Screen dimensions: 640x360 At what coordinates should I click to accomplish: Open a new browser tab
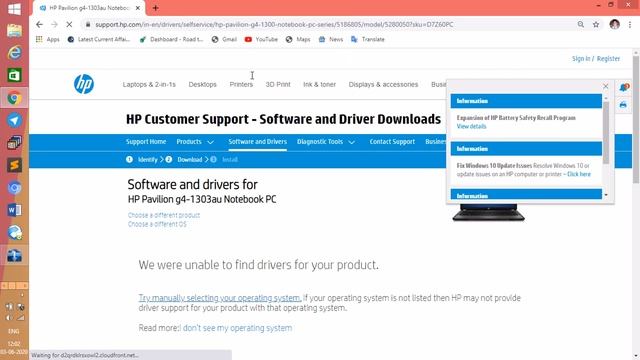tap(156, 8)
